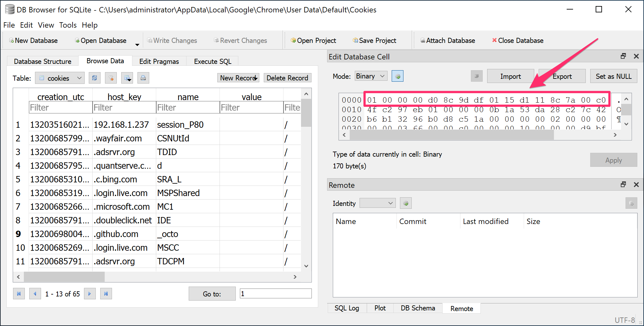Open the Identity dropdown in Remote panel

click(377, 203)
